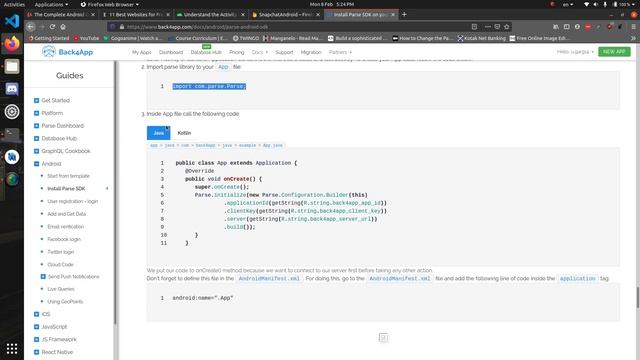
Task: Expand the GraphQL Cookbook section
Action: pos(36,151)
